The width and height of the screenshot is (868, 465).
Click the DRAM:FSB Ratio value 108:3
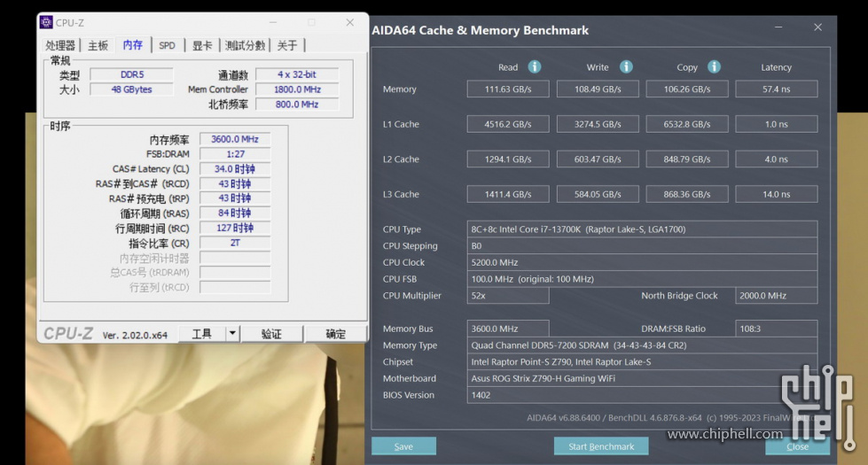pyautogui.click(x=777, y=329)
